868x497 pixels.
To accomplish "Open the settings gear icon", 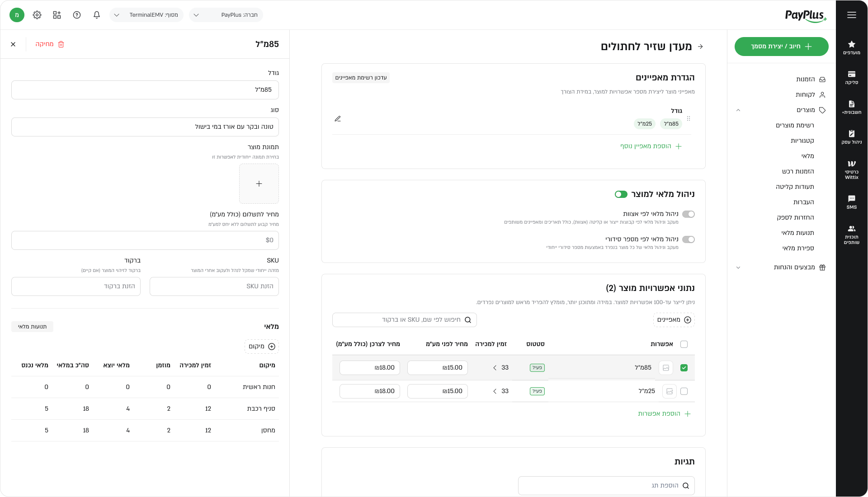I will pyautogui.click(x=37, y=15).
